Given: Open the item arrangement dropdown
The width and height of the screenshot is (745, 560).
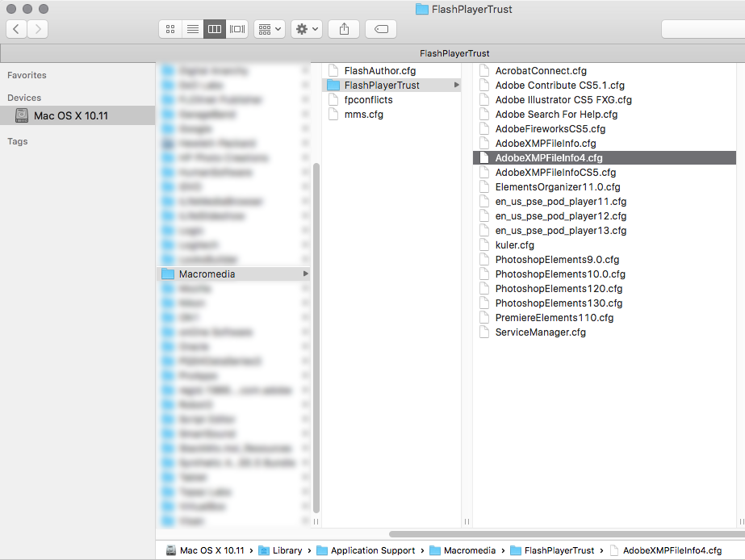Looking at the screenshot, I should 269,28.
